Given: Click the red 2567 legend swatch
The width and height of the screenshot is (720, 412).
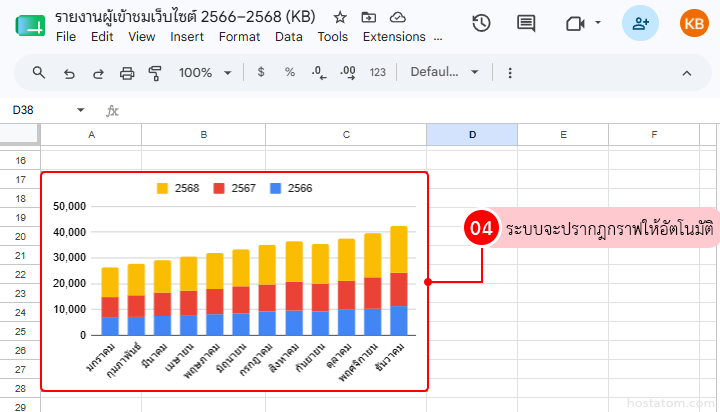Looking at the screenshot, I should pos(219,188).
